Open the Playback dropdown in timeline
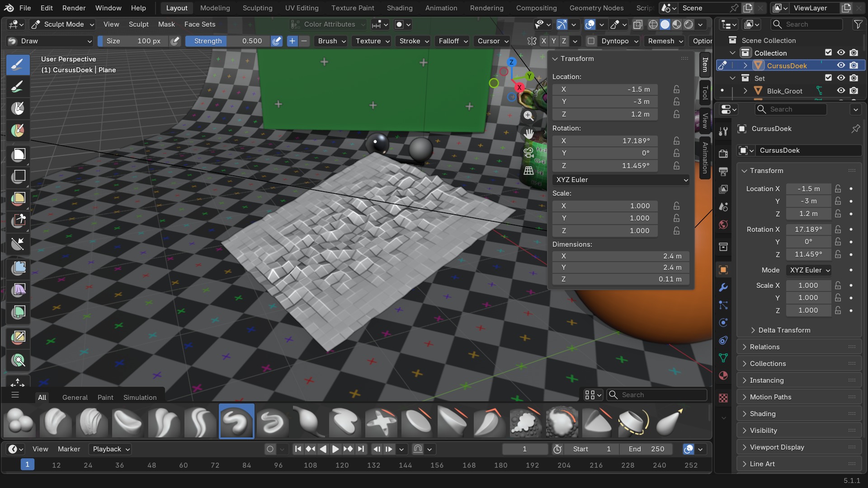The image size is (868, 488). tap(111, 449)
